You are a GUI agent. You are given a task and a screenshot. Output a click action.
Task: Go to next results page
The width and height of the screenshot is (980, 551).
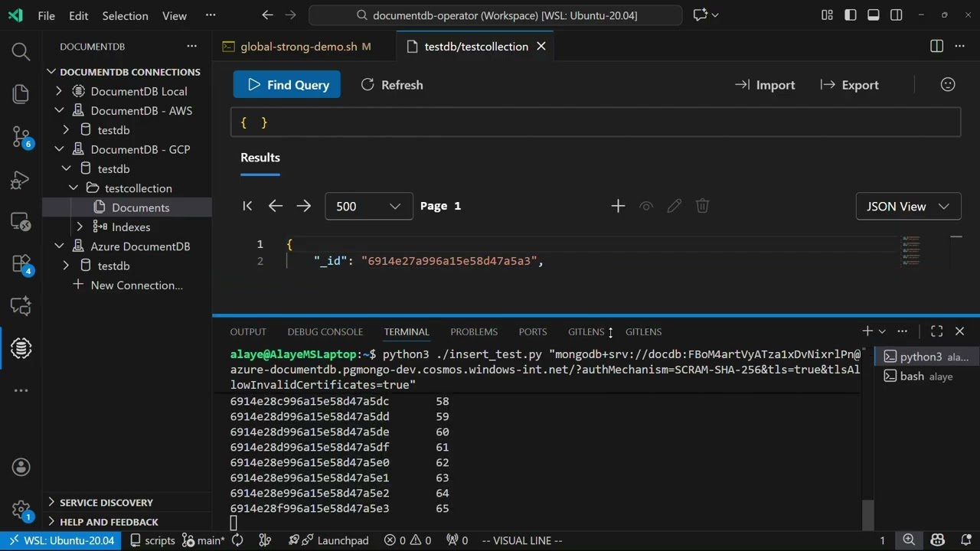304,206
